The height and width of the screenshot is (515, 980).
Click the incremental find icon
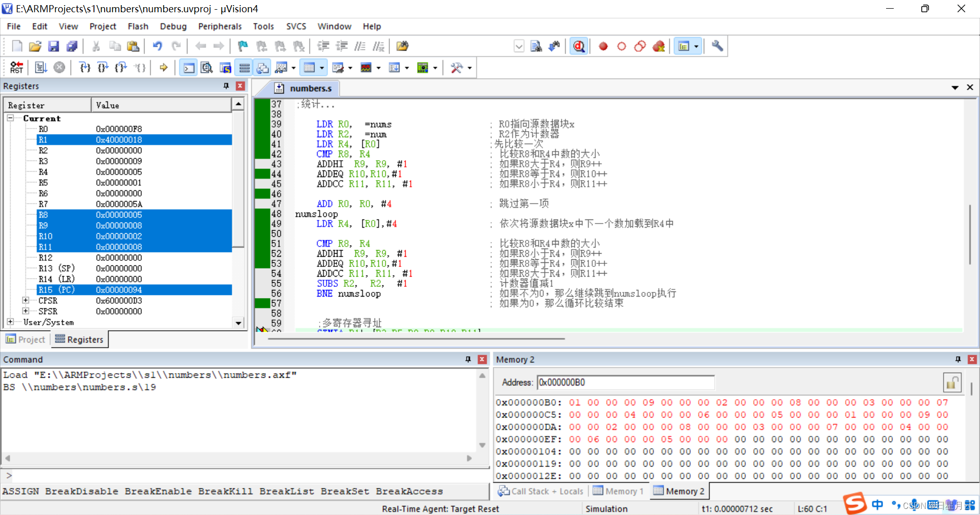(554, 46)
